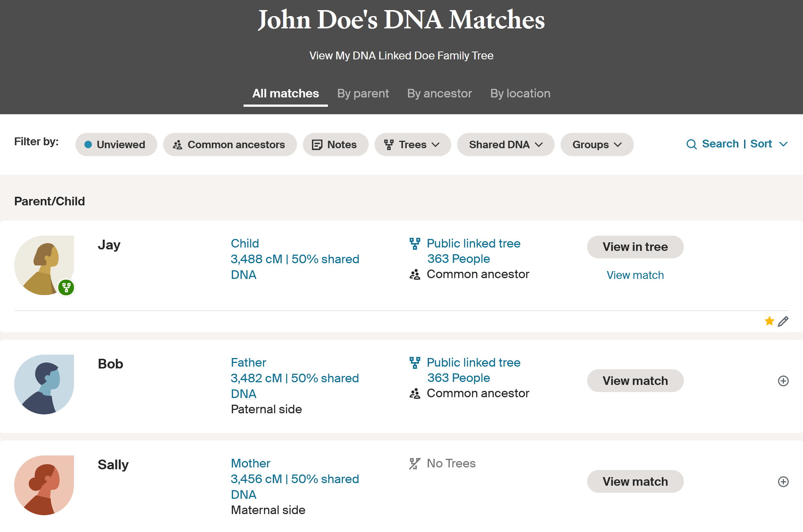
Task: Expand the Trees filter options
Action: 412,144
